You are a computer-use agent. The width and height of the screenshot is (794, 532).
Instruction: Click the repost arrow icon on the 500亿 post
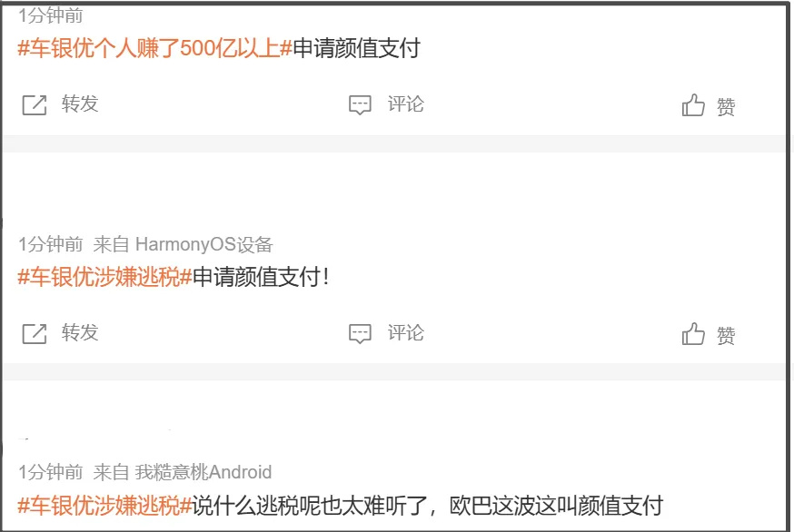35,104
